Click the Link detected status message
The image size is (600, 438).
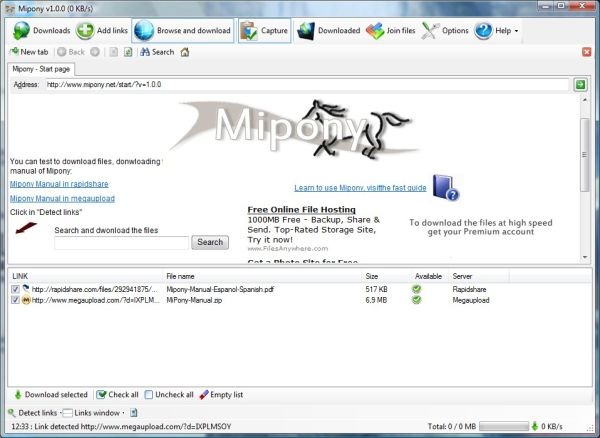pos(121,427)
